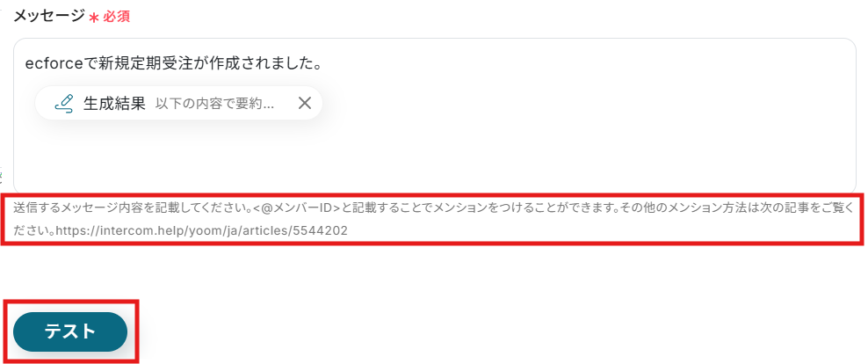Click the ください text before the https URL
The height and width of the screenshot is (364, 868).
[34, 230]
